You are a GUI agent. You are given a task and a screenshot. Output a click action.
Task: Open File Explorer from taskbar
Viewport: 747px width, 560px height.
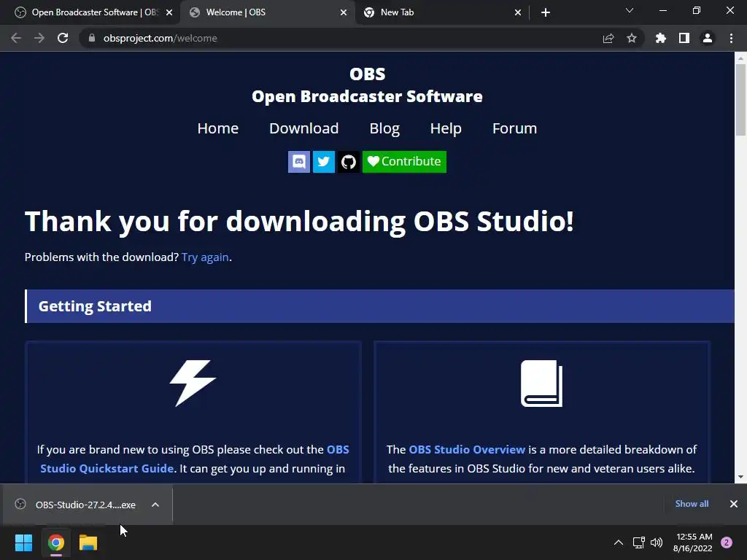pos(88,542)
